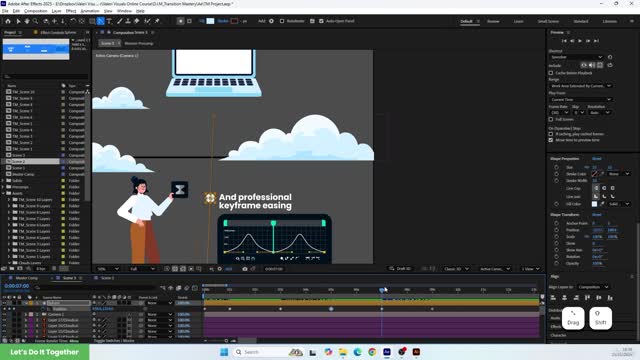Select the Rotation tool
The width and height of the screenshot is (640, 360).
[73, 21]
